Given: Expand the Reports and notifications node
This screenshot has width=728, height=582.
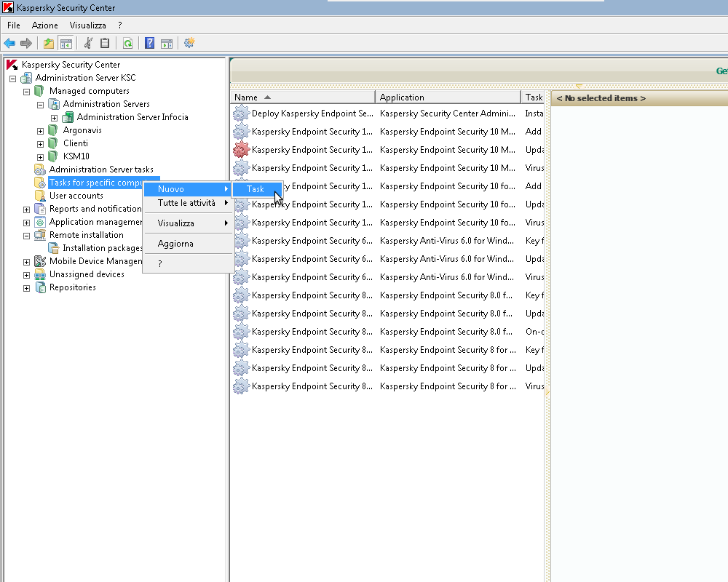Looking at the screenshot, I should pos(26,210).
